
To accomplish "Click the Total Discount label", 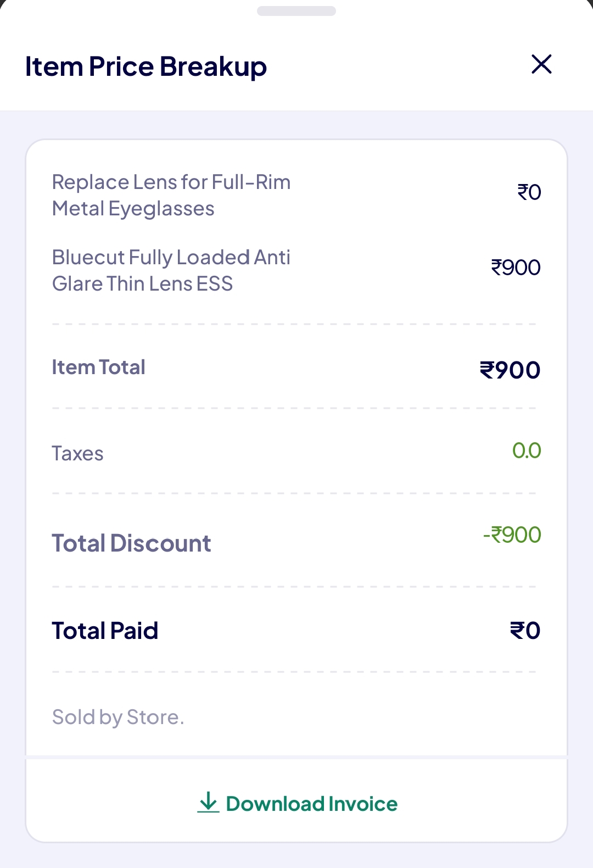I will click(x=131, y=543).
